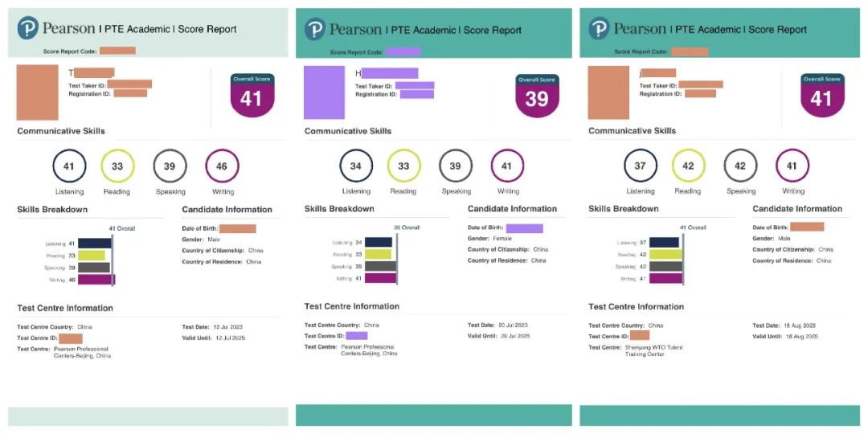
Task: Click 'Candidate Information' heading on the 39-overall report
Action: 512,209
